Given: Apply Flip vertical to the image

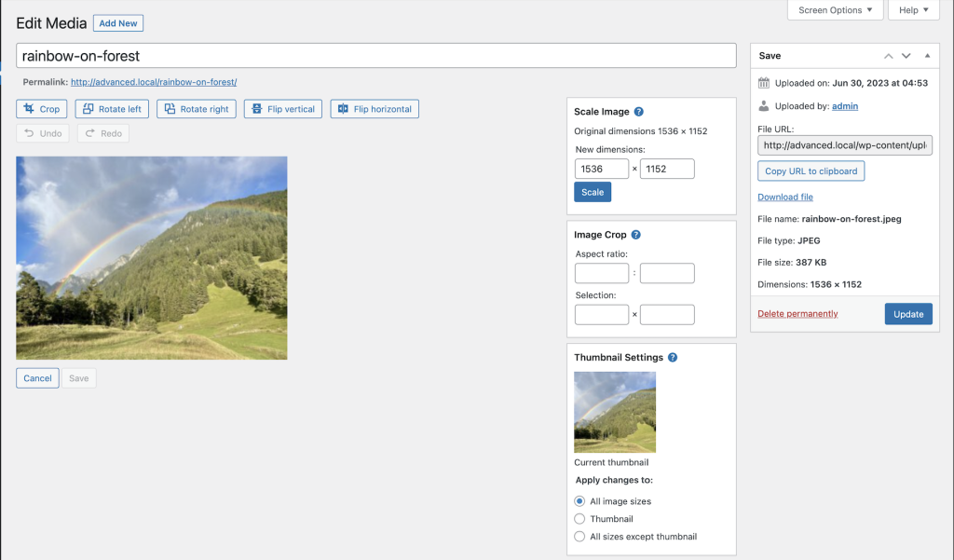Looking at the screenshot, I should (283, 108).
